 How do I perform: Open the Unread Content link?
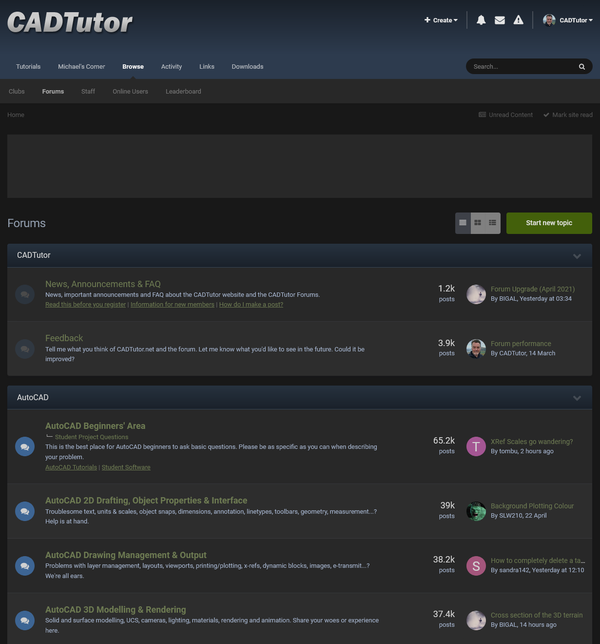506,115
